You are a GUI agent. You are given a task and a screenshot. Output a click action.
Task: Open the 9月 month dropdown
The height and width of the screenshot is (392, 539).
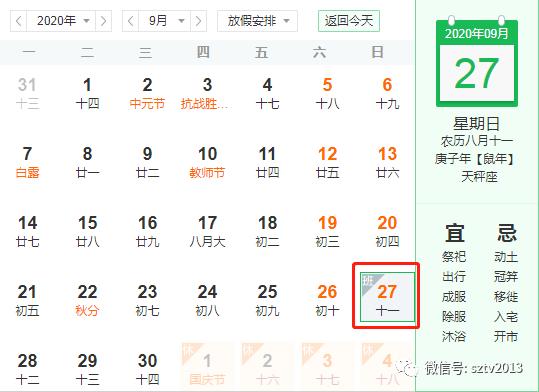coord(165,21)
